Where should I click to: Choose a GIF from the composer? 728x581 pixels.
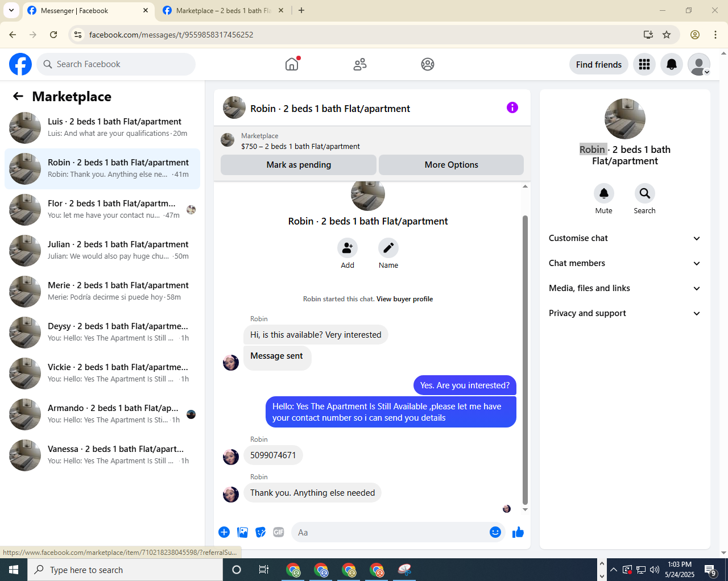click(279, 532)
